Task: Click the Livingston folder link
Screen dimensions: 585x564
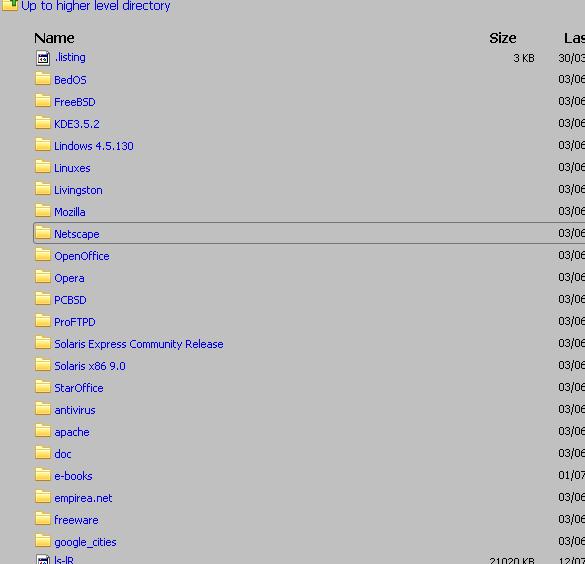Action: coord(78,190)
